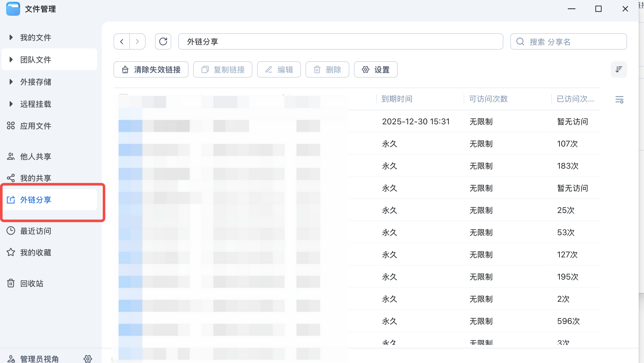Expand the 远程挂载 tree arrow
The height and width of the screenshot is (363, 644).
pos(11,104)
